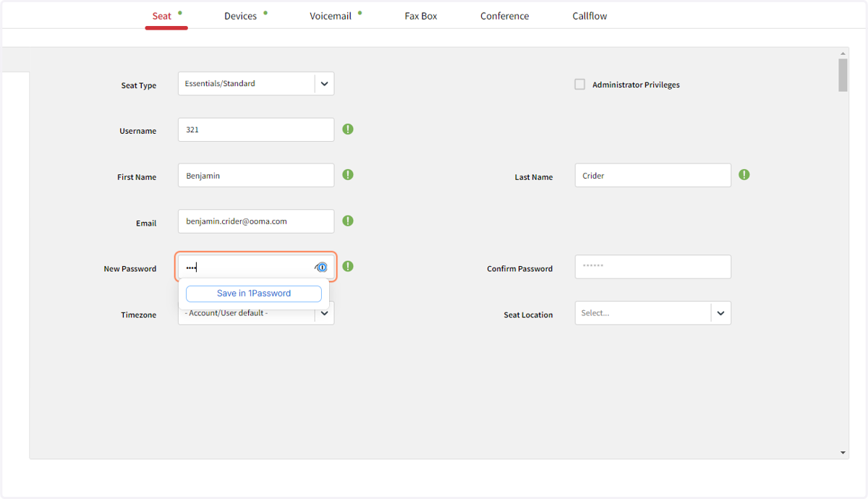The height and width of the screenshot is (499, 868).
Task: Click the Username input field
Action: 256,129
